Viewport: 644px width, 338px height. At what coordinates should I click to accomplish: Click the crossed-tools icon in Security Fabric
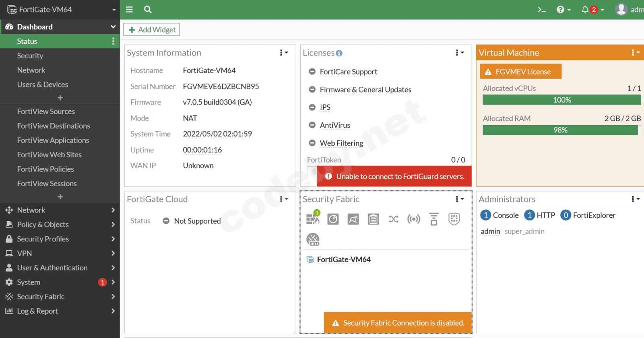point(313,239)
